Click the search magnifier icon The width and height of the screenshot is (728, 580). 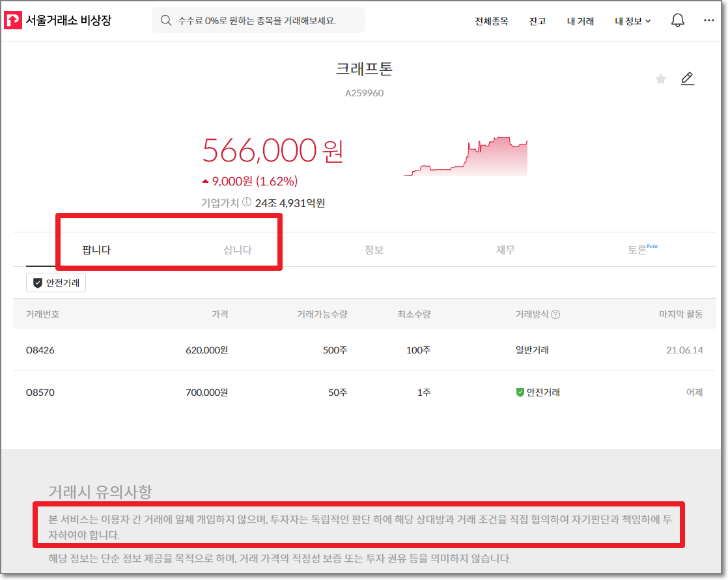[x=166, y=20]
